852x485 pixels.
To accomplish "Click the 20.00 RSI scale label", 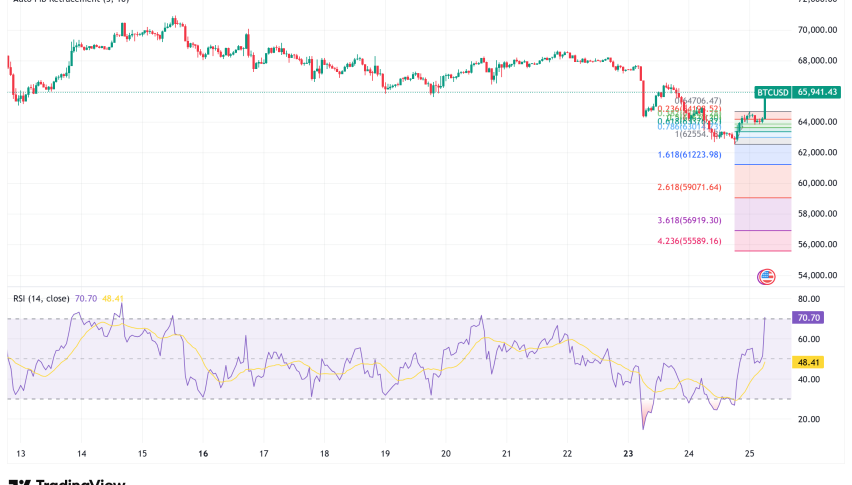I will pos(806,420).
